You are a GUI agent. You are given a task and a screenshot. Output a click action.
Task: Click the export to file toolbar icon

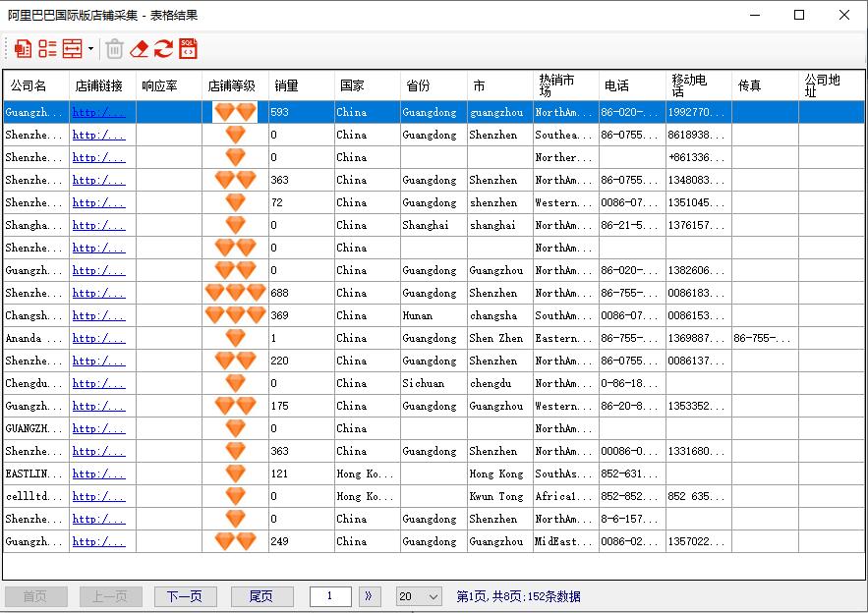pos(23,49)
